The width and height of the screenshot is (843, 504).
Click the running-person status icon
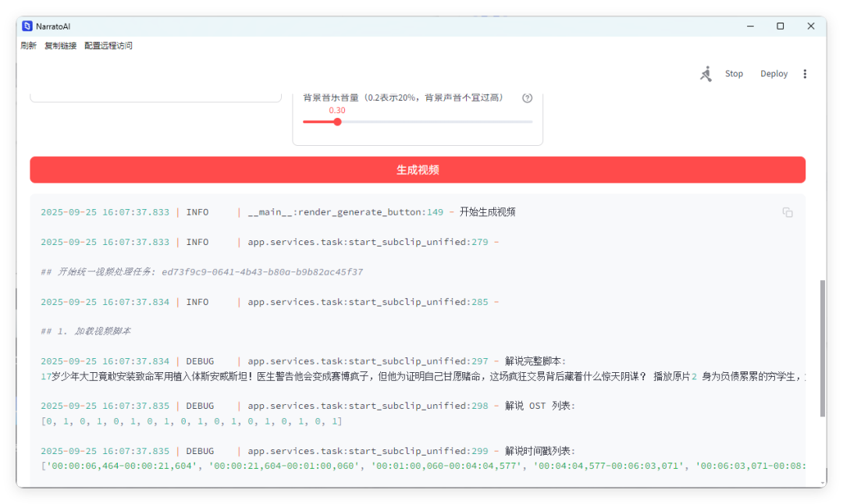pyautogui.click(x=706, y=74)
